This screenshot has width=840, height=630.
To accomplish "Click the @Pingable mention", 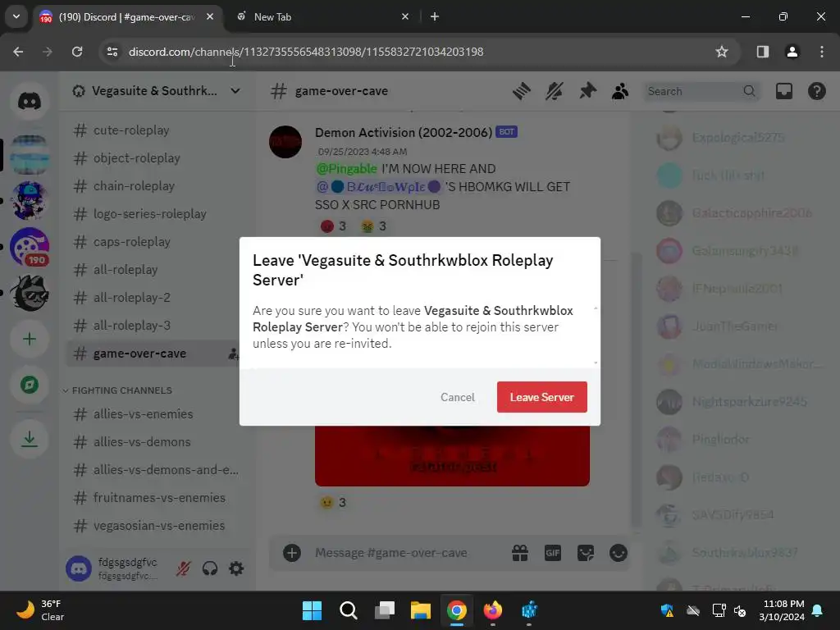I will (347, 169).
